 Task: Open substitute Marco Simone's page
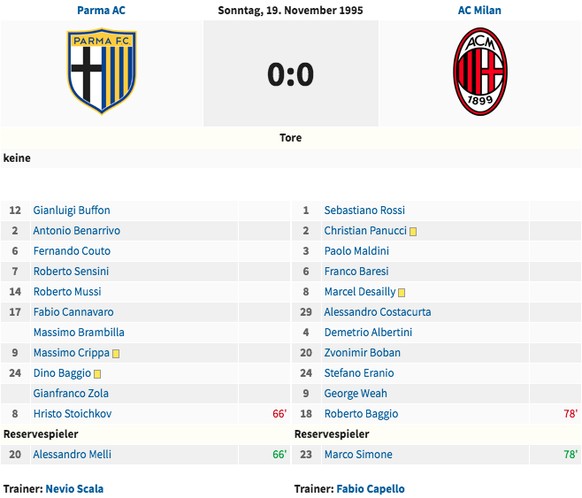tap(358, 454)
